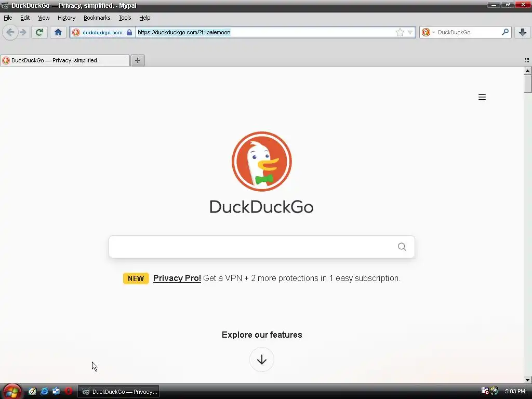Open a new tab with plus button
The image size is (532, 399).
(137, 60)
